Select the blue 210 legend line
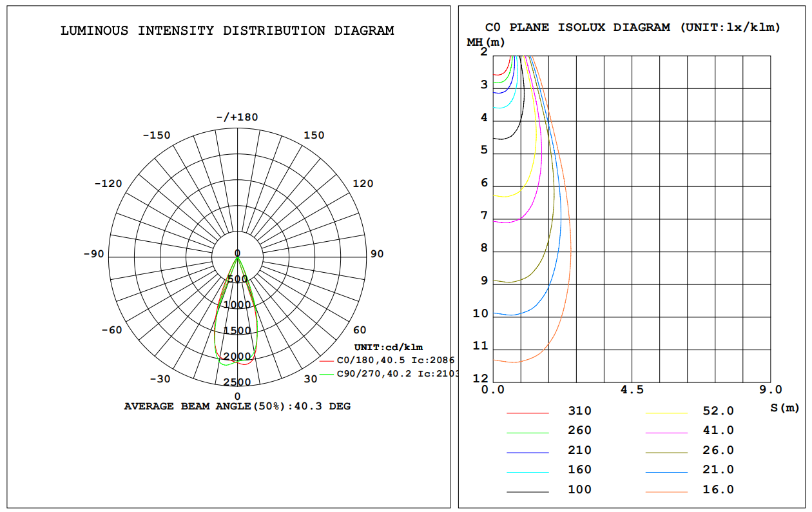The image size is (812, 512). [527, 452]
